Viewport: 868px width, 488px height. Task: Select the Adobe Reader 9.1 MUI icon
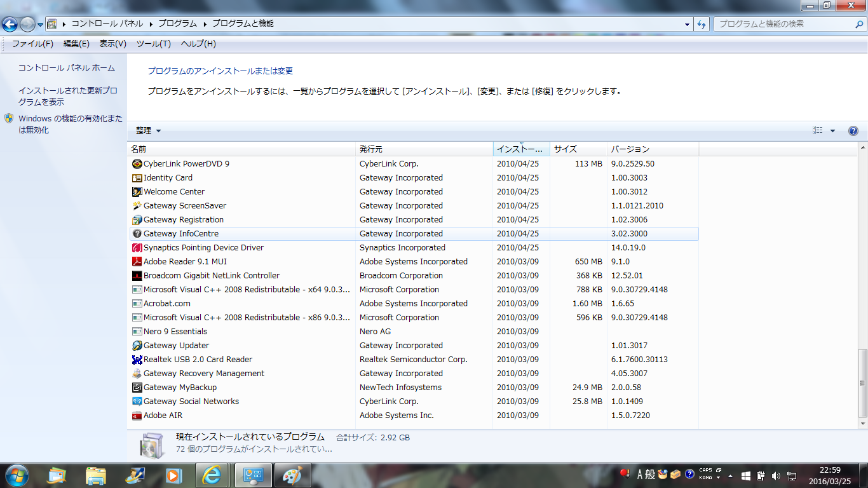[x=137, y=262]
